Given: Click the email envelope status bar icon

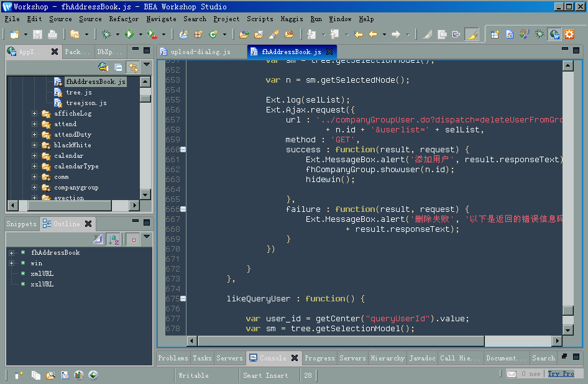Looking at the screenshot, I should click(512, 374).
